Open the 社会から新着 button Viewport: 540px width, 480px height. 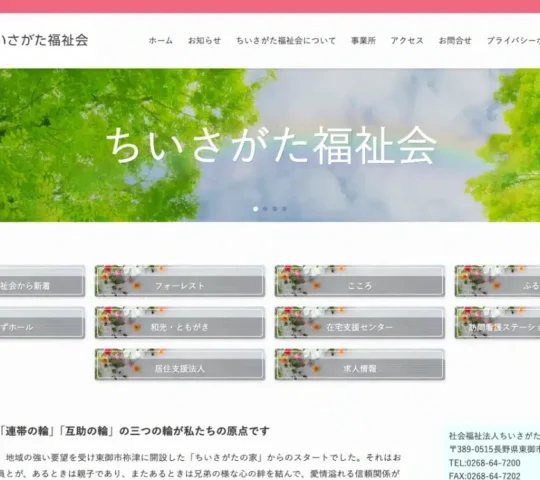[x=42, y=281]
